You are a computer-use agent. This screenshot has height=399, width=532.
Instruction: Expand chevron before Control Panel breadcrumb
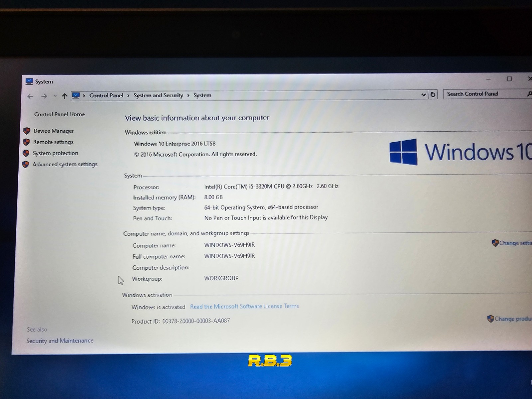click(x=84, y=96)
